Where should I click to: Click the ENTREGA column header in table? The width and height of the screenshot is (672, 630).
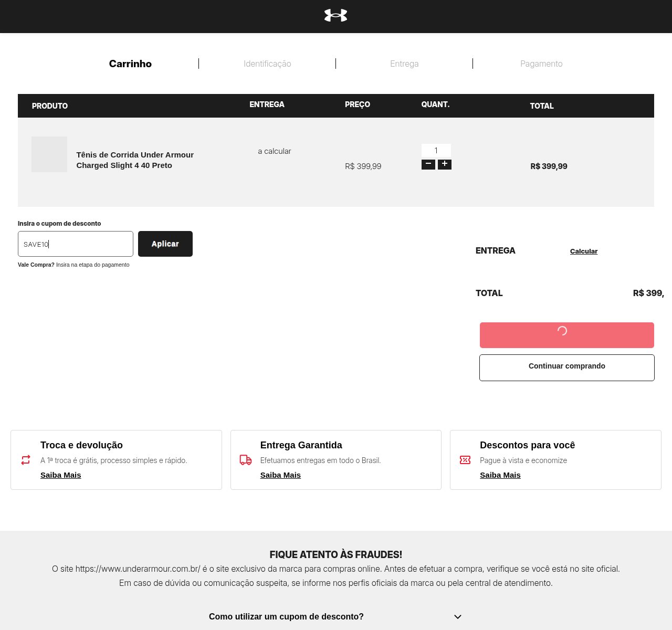(267, 104)
